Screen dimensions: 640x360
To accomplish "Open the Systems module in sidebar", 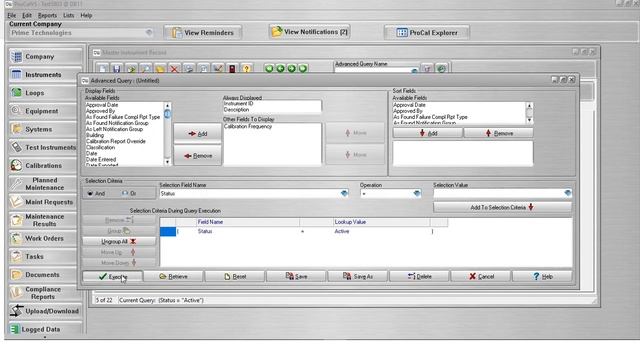I will click(x=45, y=129).
